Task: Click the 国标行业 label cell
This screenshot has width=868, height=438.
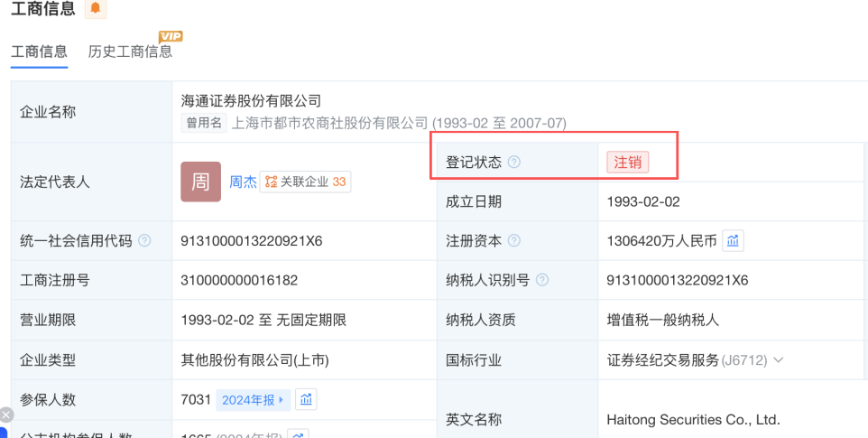Action: tap(518, 360)
